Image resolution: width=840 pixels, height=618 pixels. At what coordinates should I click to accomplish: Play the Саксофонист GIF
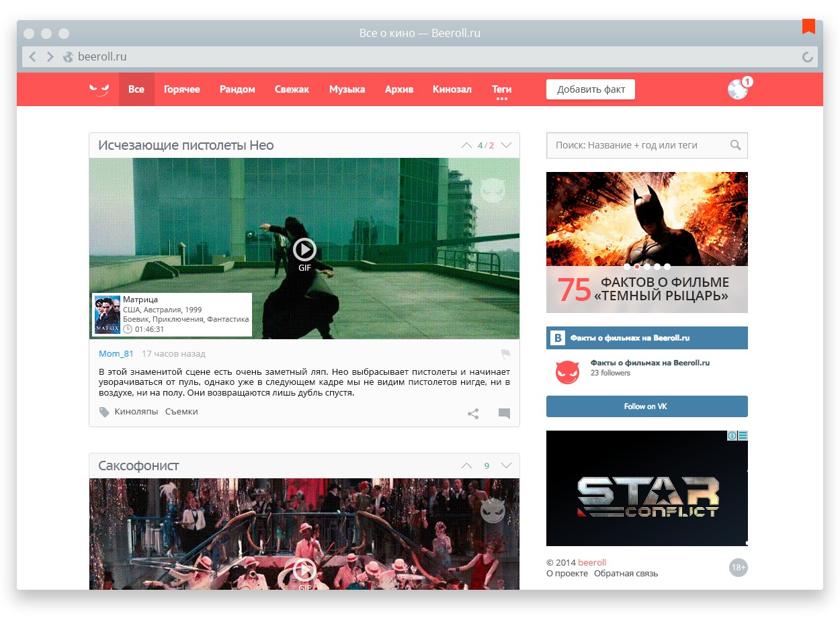pos(304,571)
